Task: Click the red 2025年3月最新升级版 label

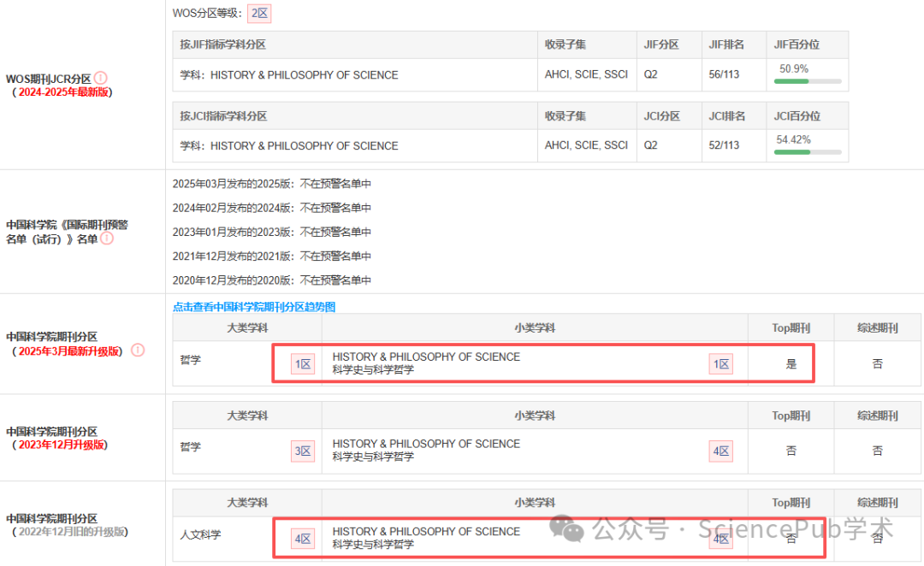Action: [x=68, y=351]
